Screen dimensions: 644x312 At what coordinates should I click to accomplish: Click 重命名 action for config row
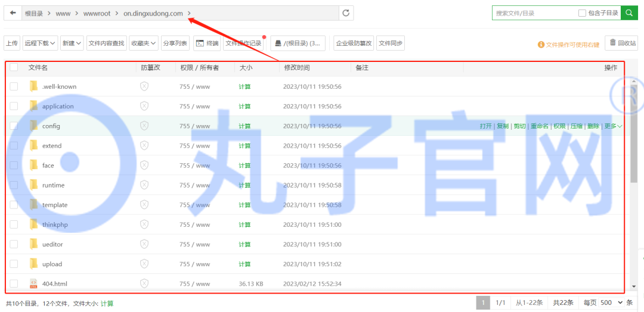(x=539, y=126)
